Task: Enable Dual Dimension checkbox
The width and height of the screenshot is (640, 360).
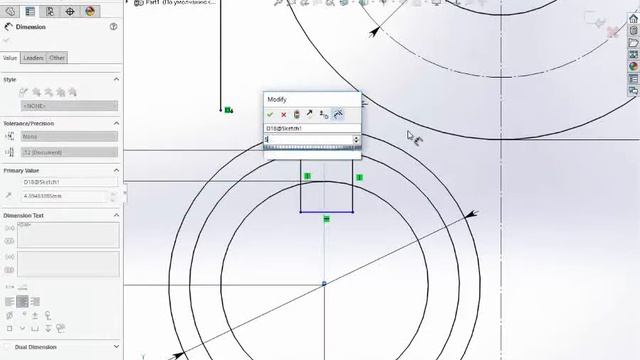Action: [x=7, y=347]
